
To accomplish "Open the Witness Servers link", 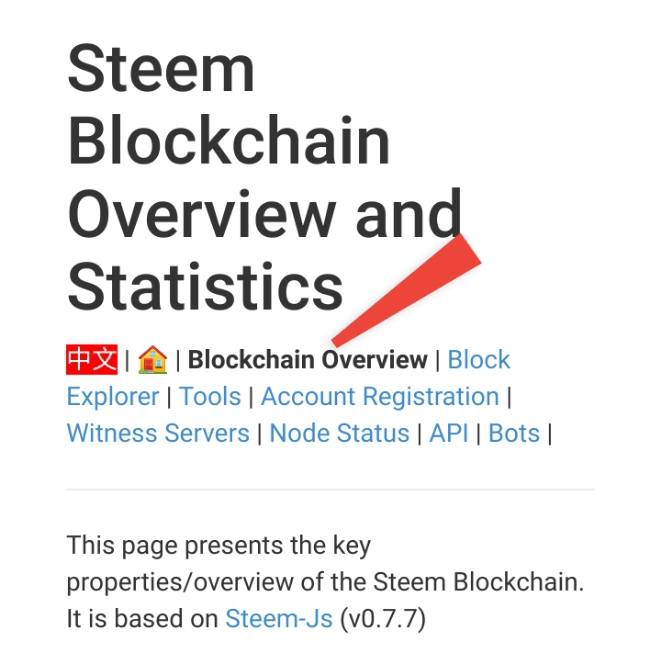I will point(158,433).
